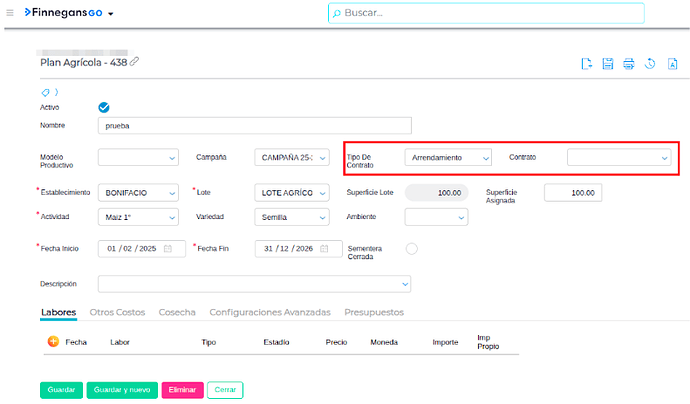Image resolution: width=690 pixels, height=404 pixels.
Task: Open the history clock icon
Action: (650, 64)
